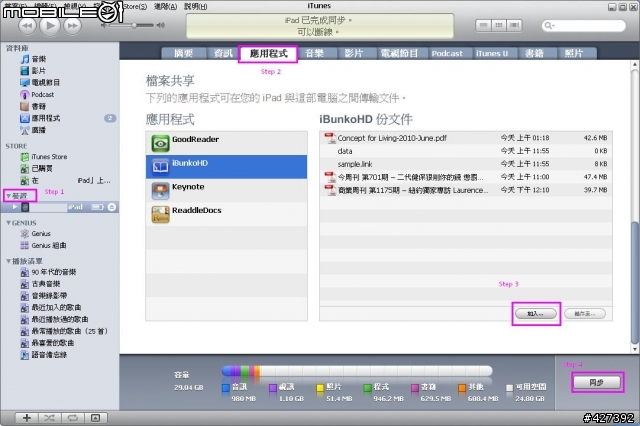Switch to the 音樂 tab
This screenshot has width=640, height=426.
click(314, 53)
